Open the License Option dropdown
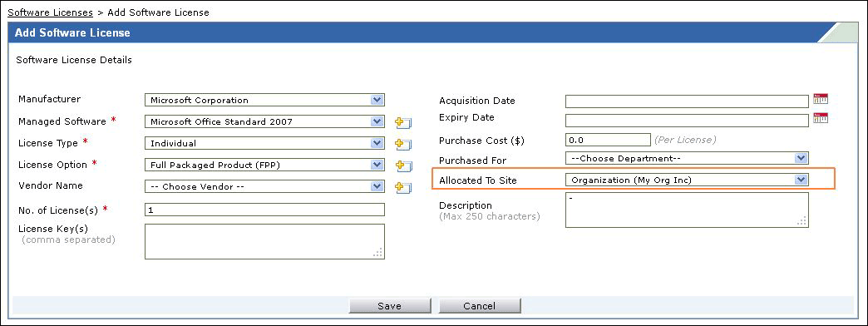 pyautogui.click(x=264, y=165)
